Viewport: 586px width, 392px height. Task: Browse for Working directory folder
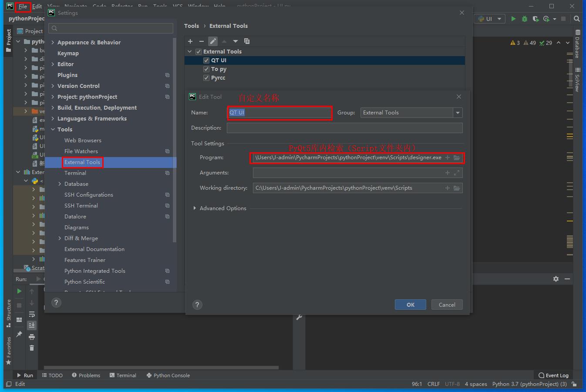coord(457,188)
